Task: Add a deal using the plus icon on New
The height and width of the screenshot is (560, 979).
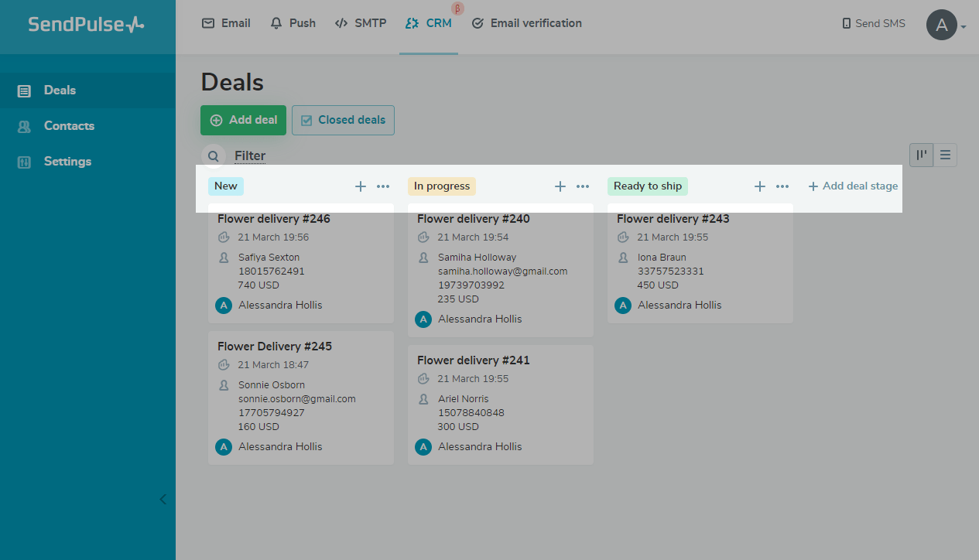Action: (x=360, y=186)
